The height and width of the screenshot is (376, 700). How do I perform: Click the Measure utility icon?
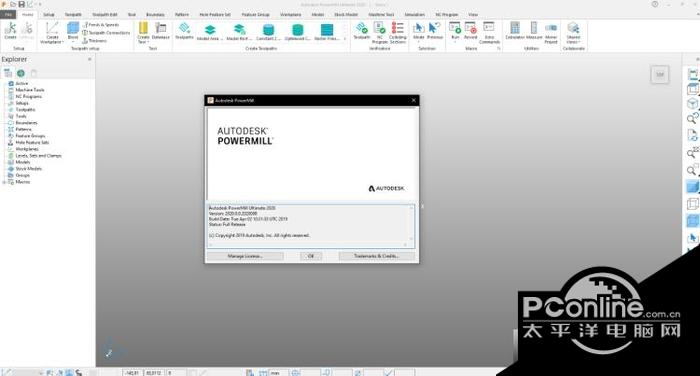click(534, 30)
